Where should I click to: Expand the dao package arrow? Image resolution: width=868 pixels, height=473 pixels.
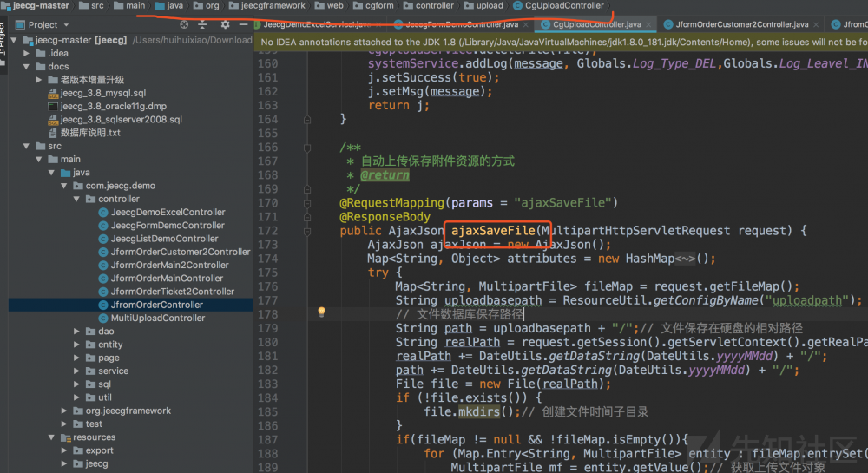click(x=76, y=332)
